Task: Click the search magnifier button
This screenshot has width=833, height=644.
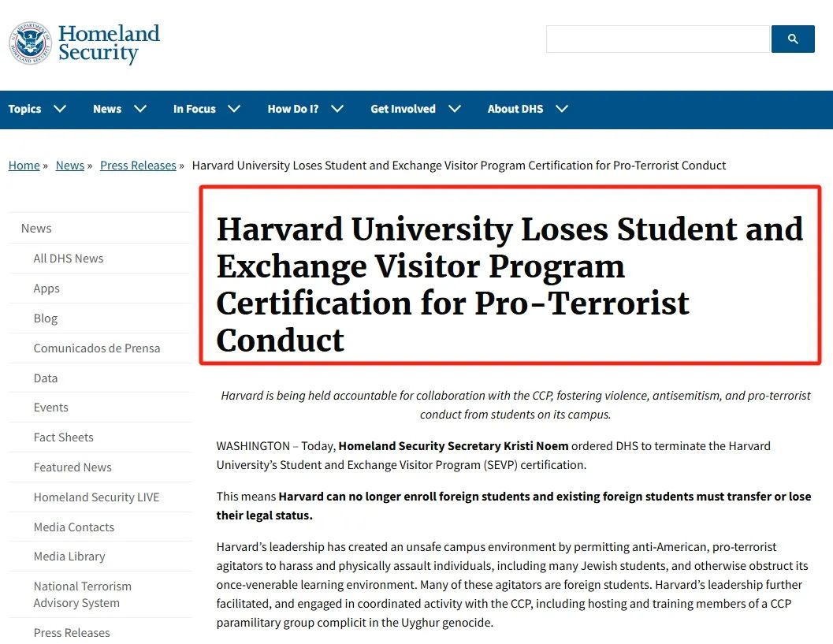Action: (x=793, y=39)
